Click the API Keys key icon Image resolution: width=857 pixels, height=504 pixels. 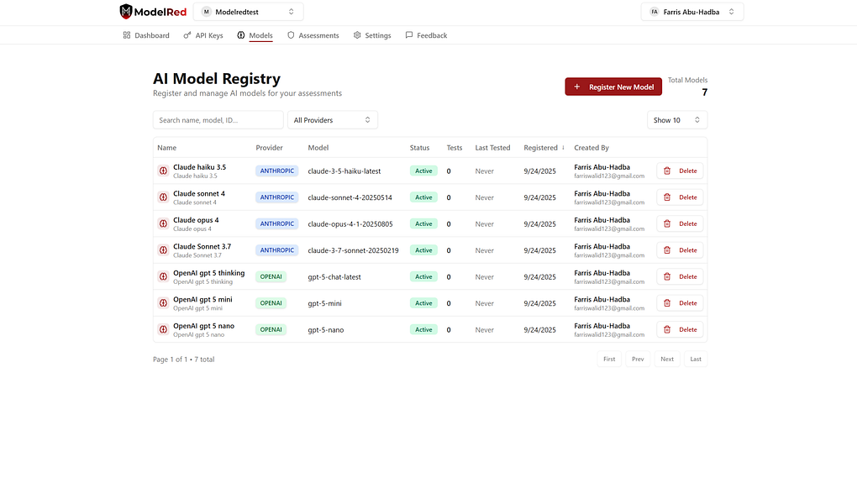click(x=187, y=35)
